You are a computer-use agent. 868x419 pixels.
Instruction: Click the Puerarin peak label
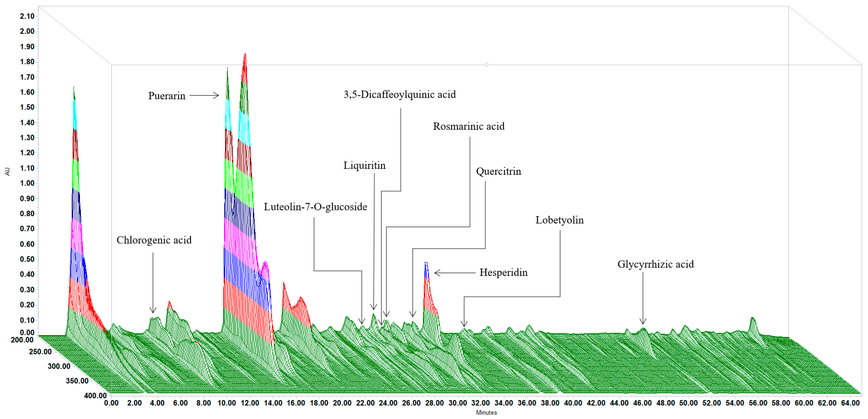(x=167, y=96)
